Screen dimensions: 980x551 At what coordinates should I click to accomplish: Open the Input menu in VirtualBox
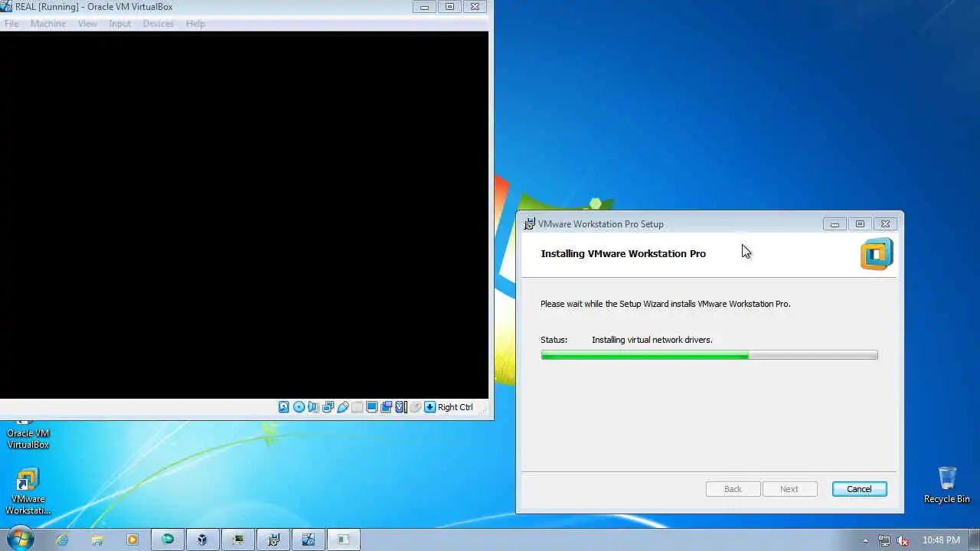coord(119,24)
